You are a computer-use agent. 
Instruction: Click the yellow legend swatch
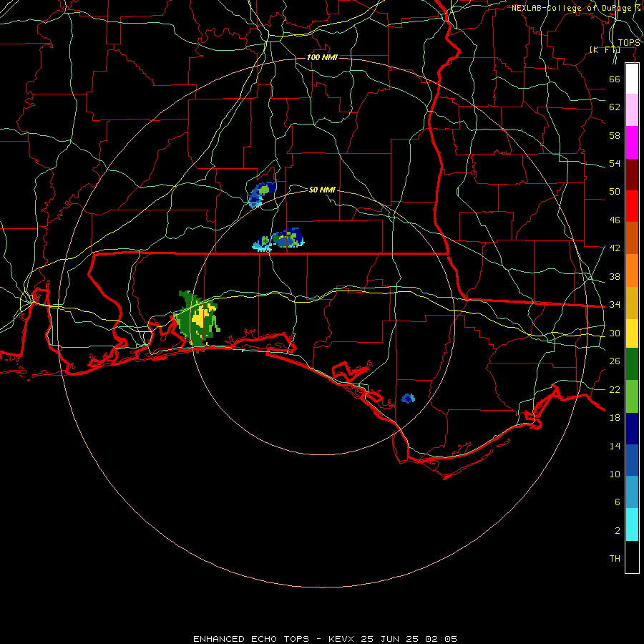point(632,333)
